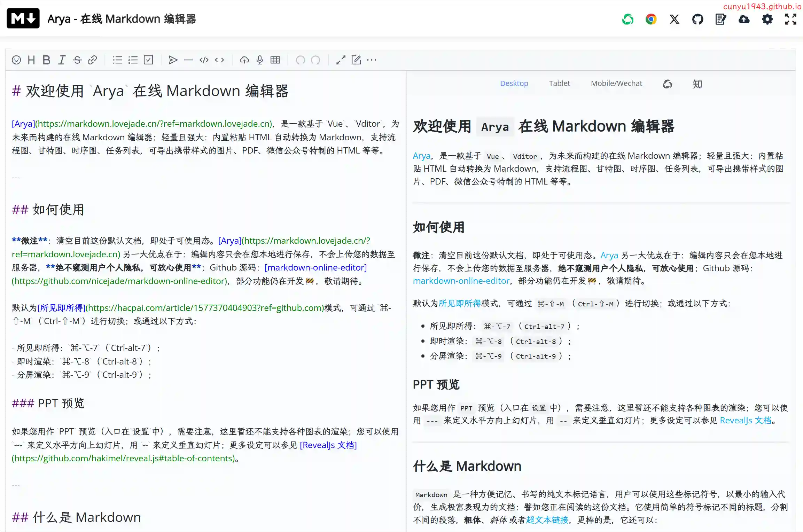
Task: Expand the more options ellipsis menu
Action: coord(372,60)
